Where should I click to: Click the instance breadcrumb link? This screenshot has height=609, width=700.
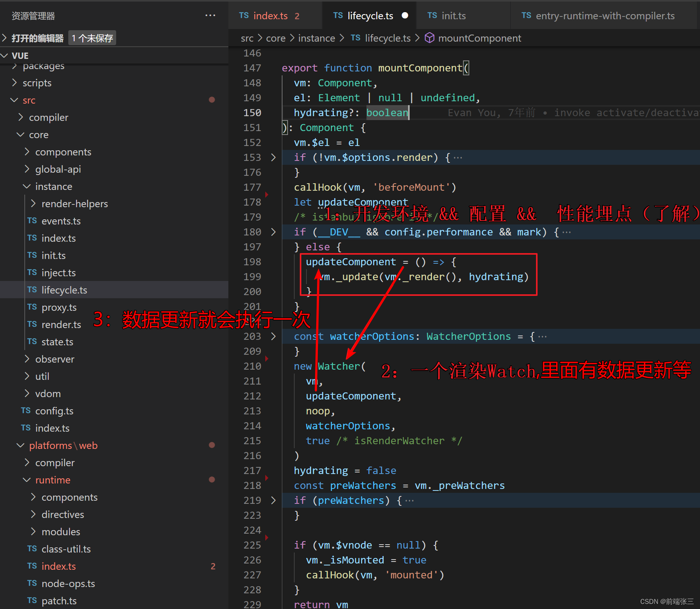point(316,38)
